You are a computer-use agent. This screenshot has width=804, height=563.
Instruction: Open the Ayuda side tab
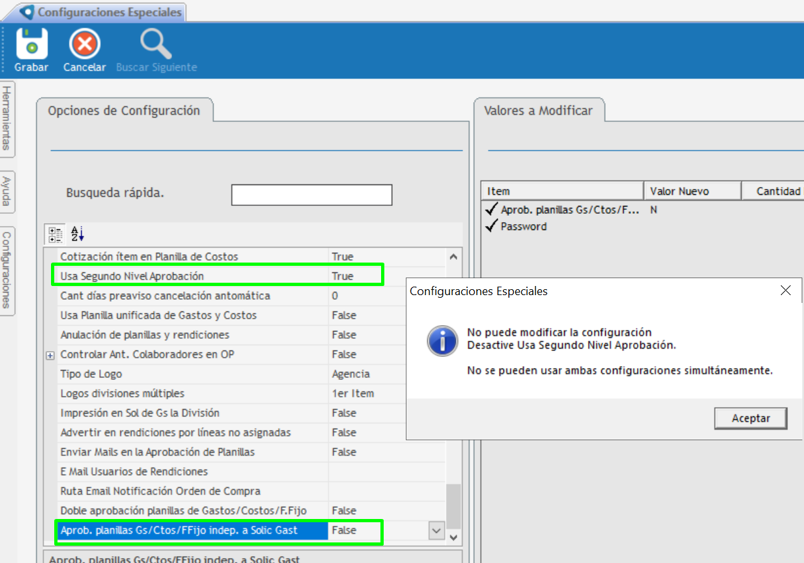7,191
